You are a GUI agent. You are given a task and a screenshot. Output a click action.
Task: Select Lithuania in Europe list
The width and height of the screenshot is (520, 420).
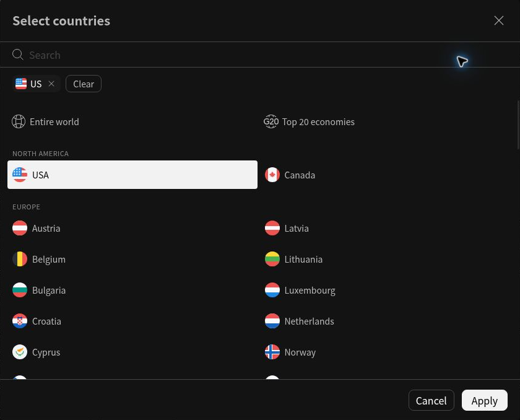click(x=384, y=259)
